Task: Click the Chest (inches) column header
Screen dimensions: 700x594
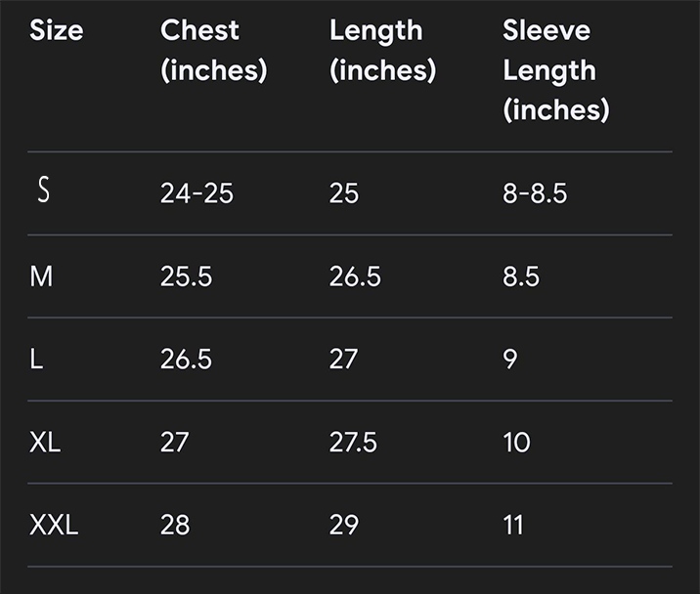Action: (x=214, y=51)
